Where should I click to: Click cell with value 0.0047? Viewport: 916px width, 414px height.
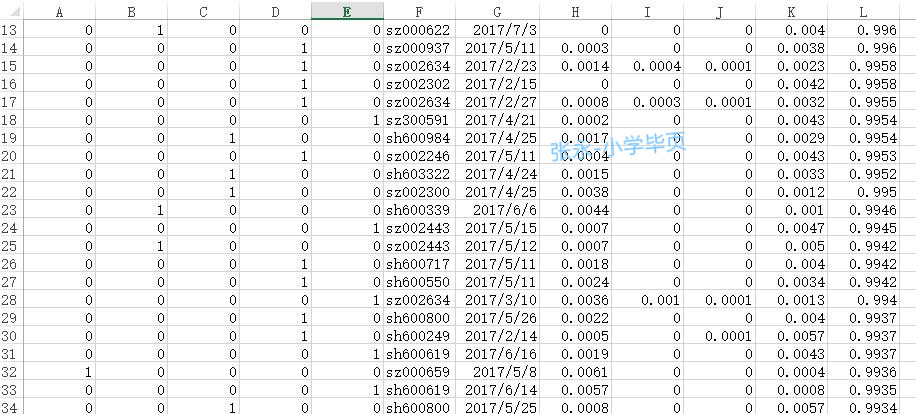pyautogui.click(x=791, y=228)
